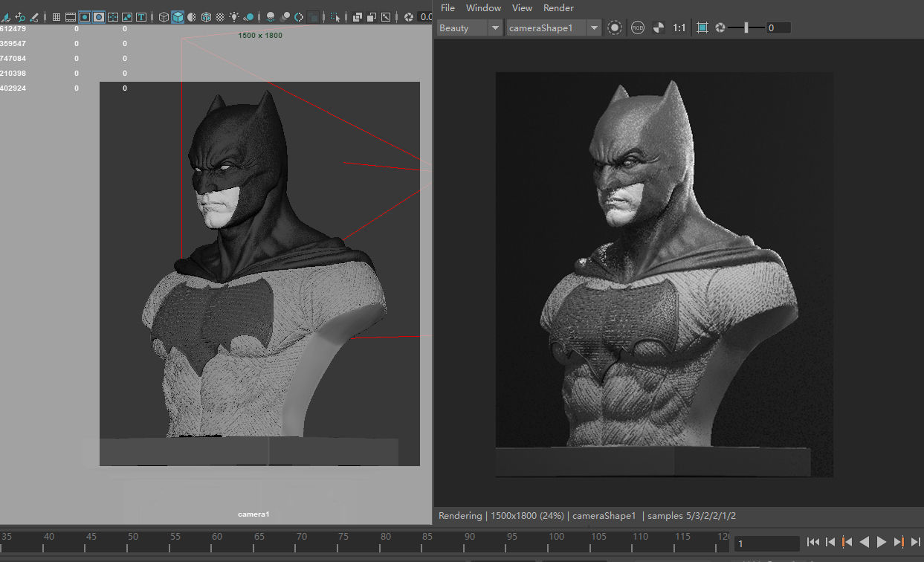Image resolution: width=924 pixels, height=562 pixels.
Task: Switch viewport to Wireframe shading
Action: tap(164, 16)
